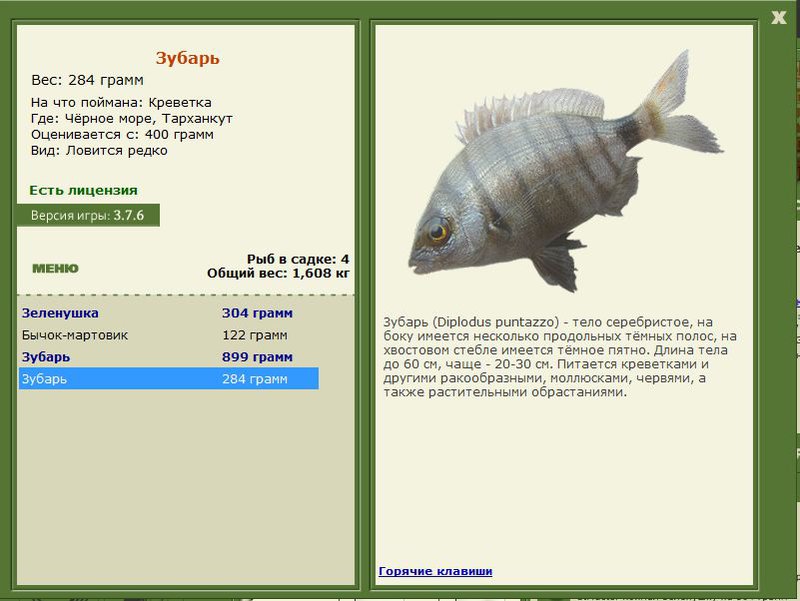
Task: Click the Общий вес: 1,608 кг text
Action: 278,273
